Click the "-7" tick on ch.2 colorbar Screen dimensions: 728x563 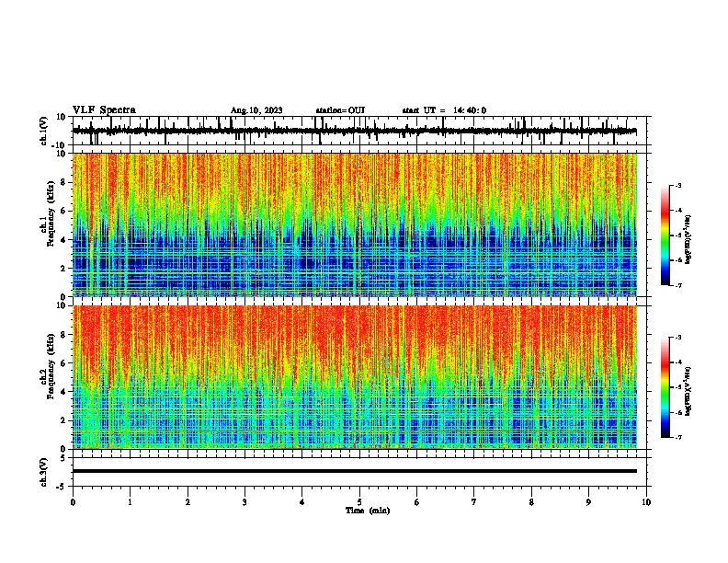click(x=678, y=438)
